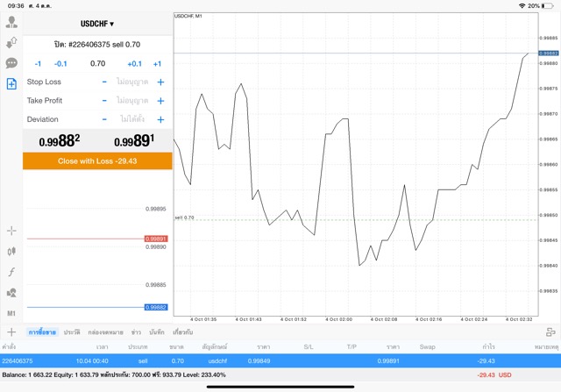Click the -29.43 profit cell in order row
Image resolution: width=561 pixels, height=392 pixels.
[486, 360]
